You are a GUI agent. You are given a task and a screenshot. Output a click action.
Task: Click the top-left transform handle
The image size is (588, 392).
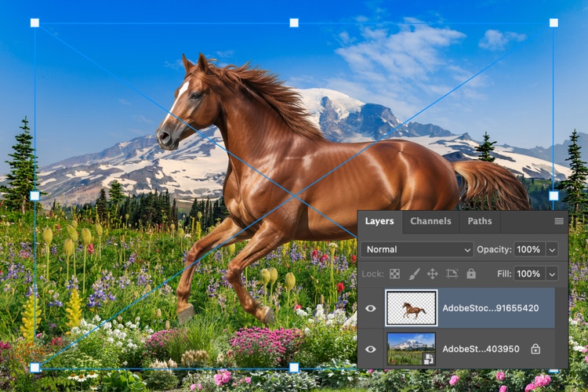(x=34, y=23)
